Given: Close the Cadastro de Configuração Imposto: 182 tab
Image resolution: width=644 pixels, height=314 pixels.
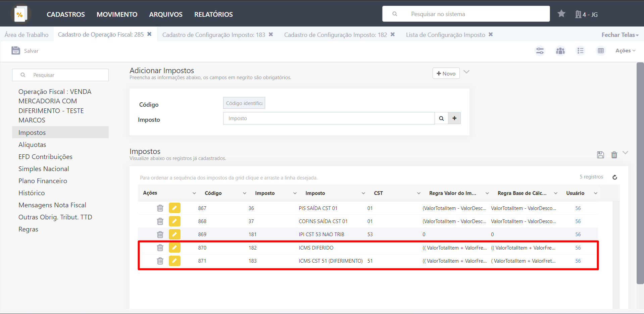Looking at the screenshot, I should click(x=393, y=35).
